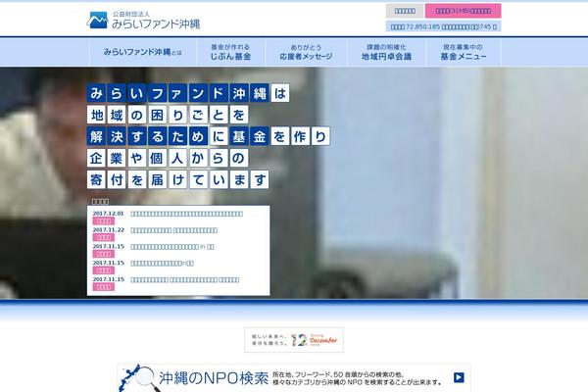Open the みらいファンド沖縄とは menu item
The image size is (588, 392).
pyautogui.click(x=142, y=52)
